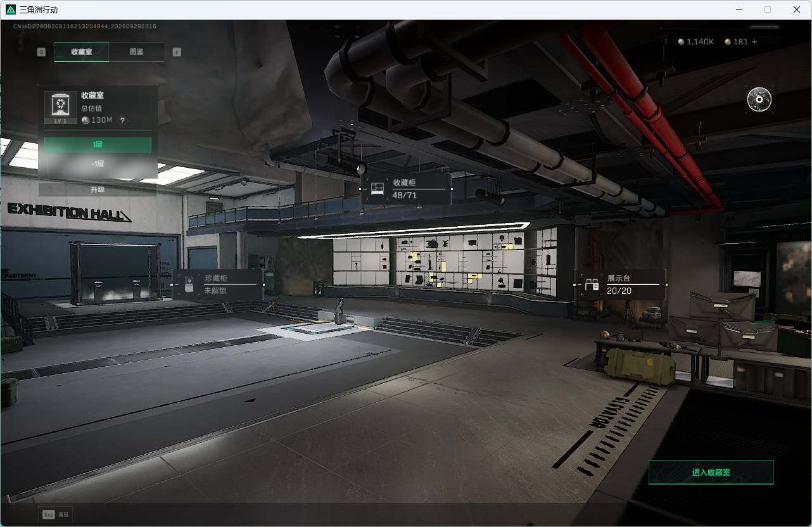This screenshot has height=527, width=812.
Task: Click the CN UID text
Action: (x=84, y=27)
